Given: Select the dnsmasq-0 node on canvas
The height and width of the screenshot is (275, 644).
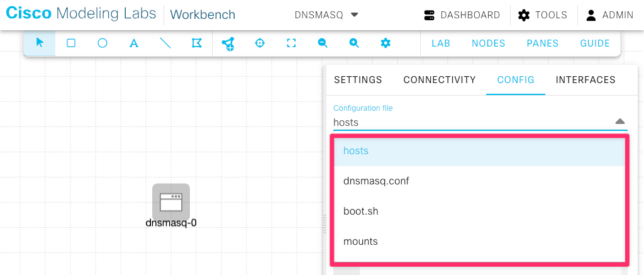Looking at the screenshot, I should pos(171,202).
